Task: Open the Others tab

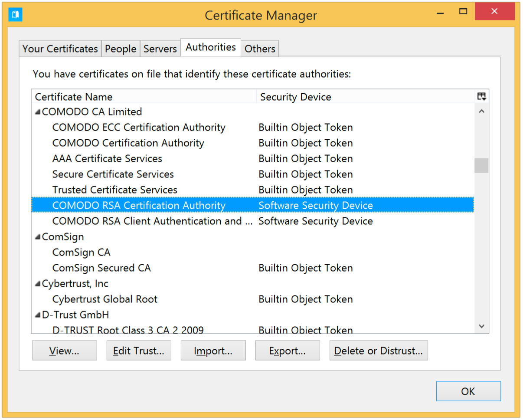Action: point(259,49)
